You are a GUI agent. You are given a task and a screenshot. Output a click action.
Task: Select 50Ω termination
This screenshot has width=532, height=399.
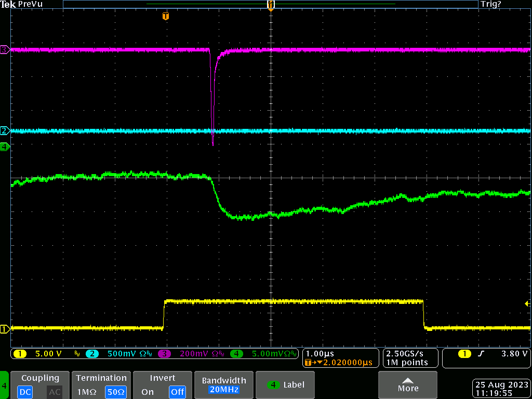116,392
